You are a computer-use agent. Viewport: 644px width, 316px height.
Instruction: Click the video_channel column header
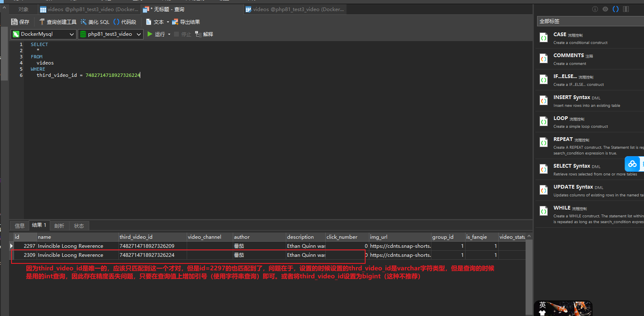click(x=209, y=237)
